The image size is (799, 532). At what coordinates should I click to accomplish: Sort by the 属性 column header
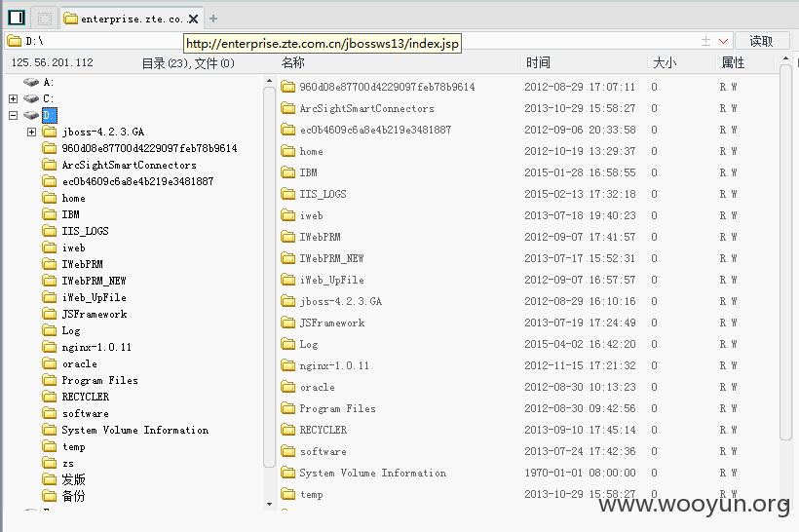click(733, 62)
